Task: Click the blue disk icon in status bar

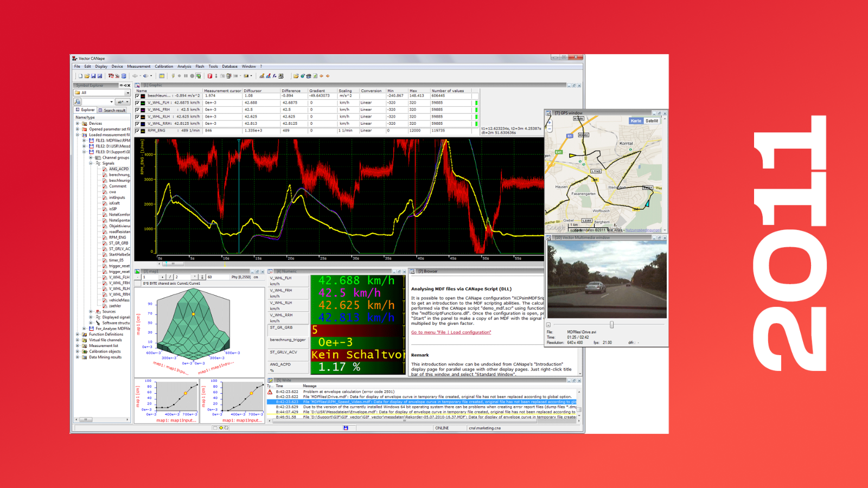Action: pyautogui.click(x=346, y=428)
